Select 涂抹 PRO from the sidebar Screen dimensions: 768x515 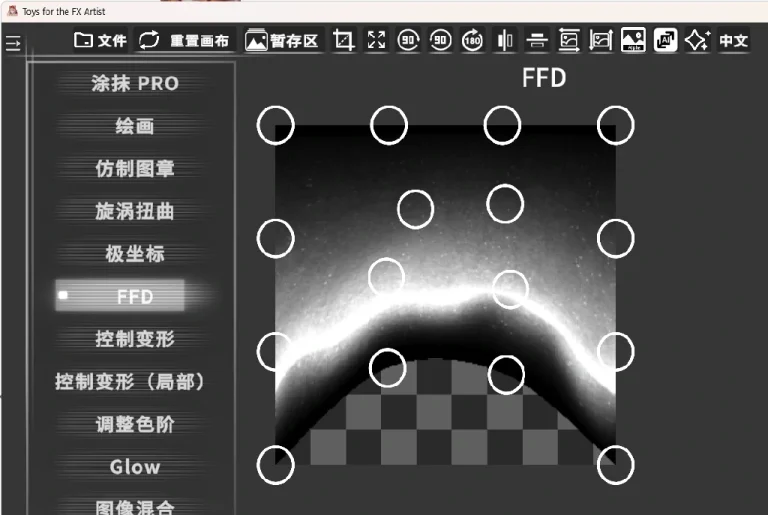pos(135,84)
